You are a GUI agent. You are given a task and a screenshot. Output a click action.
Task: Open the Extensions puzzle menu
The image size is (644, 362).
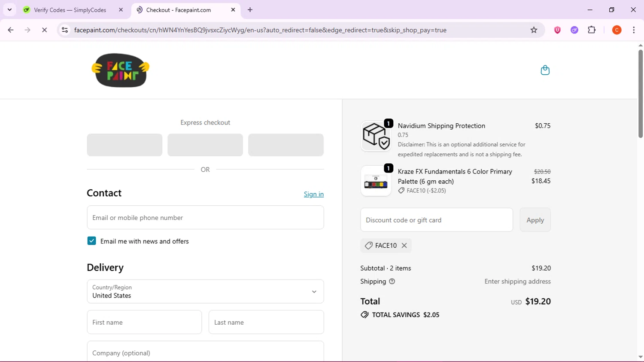point(592,30)
